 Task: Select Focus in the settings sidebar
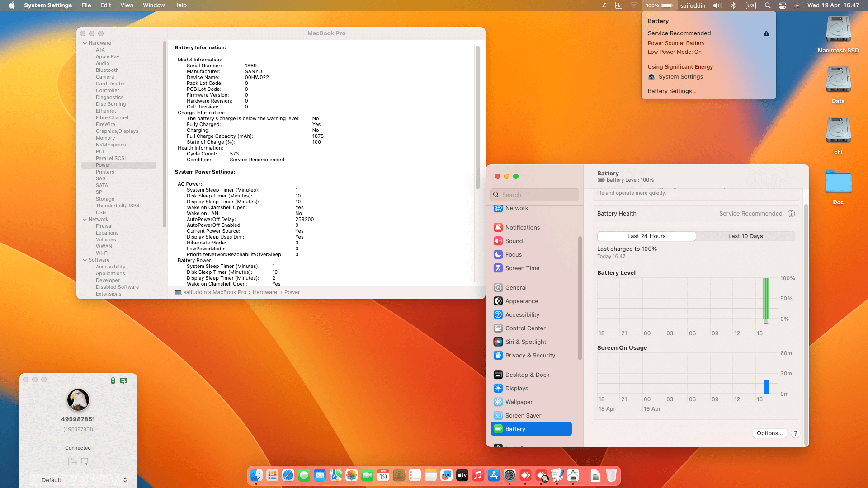point(513,254)
